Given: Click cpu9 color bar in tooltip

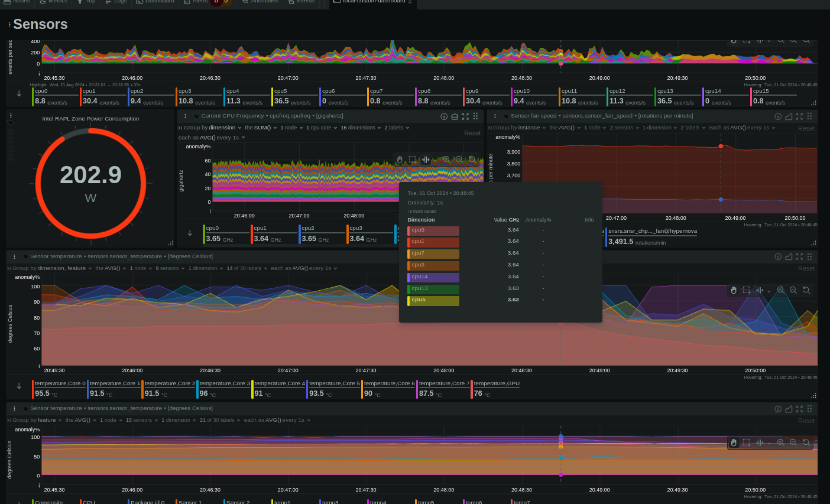Looking at the screenshot, I should [x=433, y=231].
